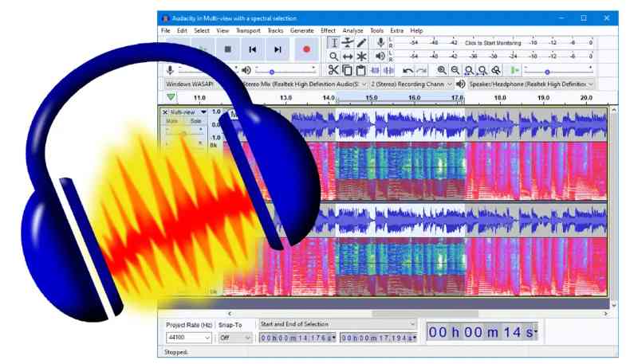Click the microphone icon of the recording volume slider
This screenshot has width=630, height=364.
[170, 70]
